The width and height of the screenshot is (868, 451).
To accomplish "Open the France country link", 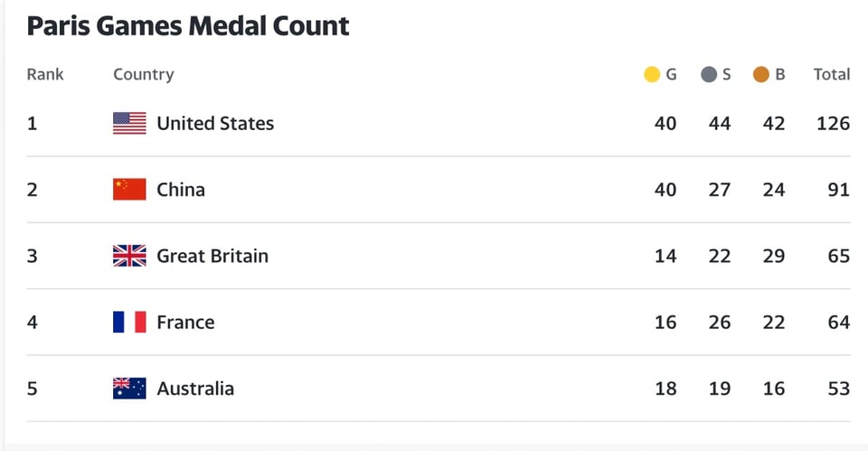I will pos(185,322).
